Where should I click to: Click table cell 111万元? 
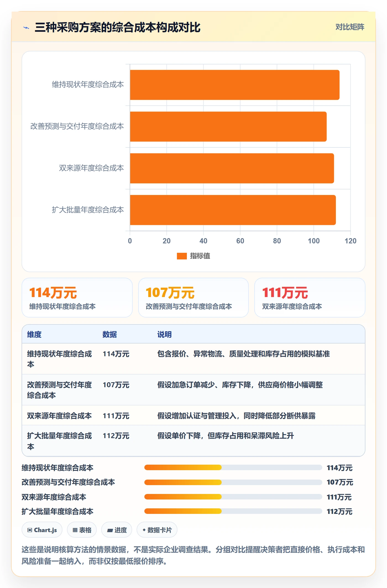[x=116, y=416]
